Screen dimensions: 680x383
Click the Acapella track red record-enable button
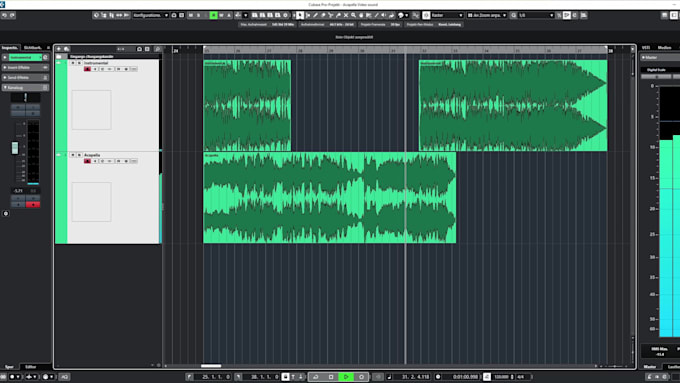point(87,161)
